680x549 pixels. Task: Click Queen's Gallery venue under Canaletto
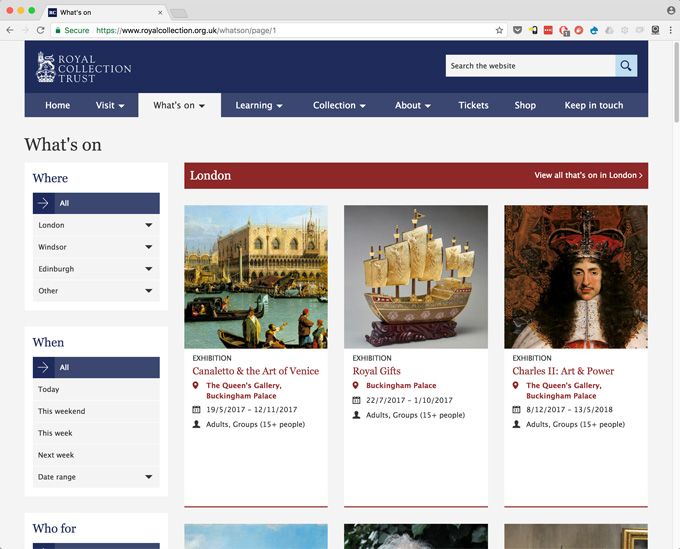244,390
